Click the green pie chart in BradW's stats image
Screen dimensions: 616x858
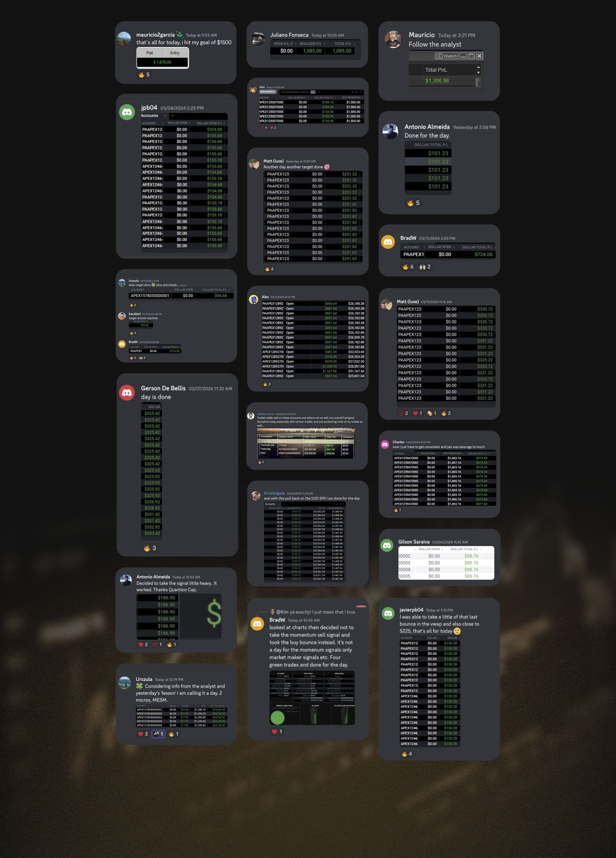click(277, 717)
